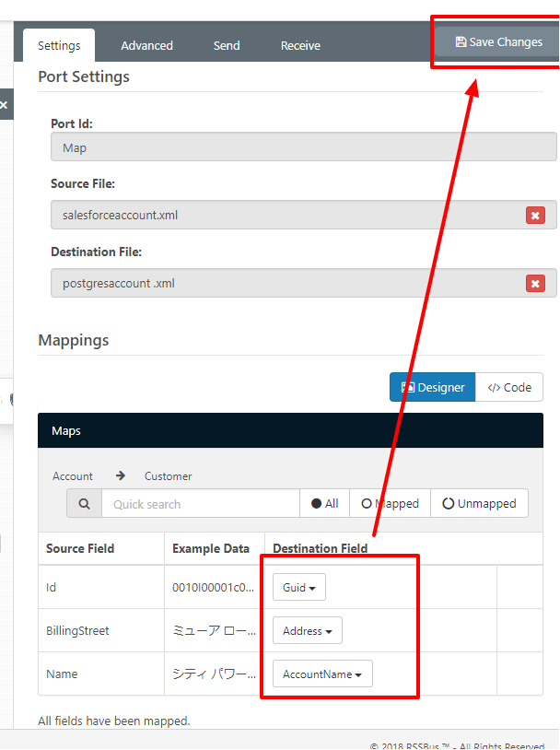The width and height of the screenshot is (560, 750).
Task: Click the Save Changes button
Action: 497,42
